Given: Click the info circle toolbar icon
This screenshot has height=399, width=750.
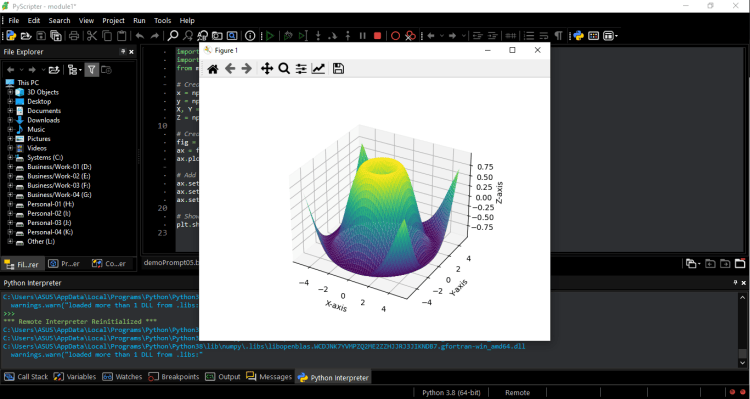Looking at the screenshot, I should pos(250,35).
